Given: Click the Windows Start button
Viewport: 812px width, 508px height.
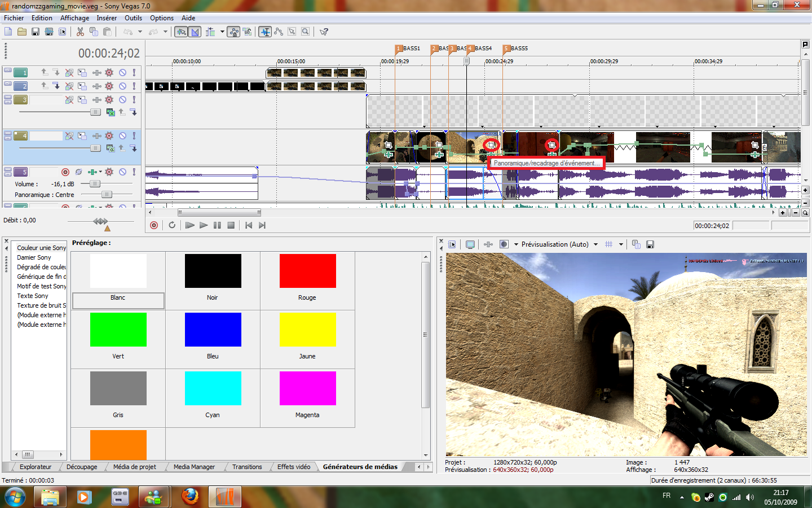Looking at the screenshot, I should pos(15,497).
